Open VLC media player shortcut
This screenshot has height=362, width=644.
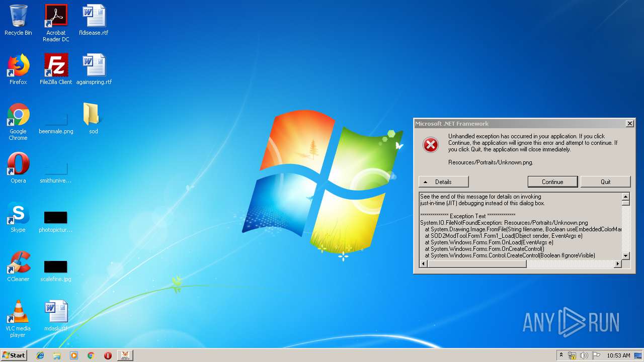(18, 319)
